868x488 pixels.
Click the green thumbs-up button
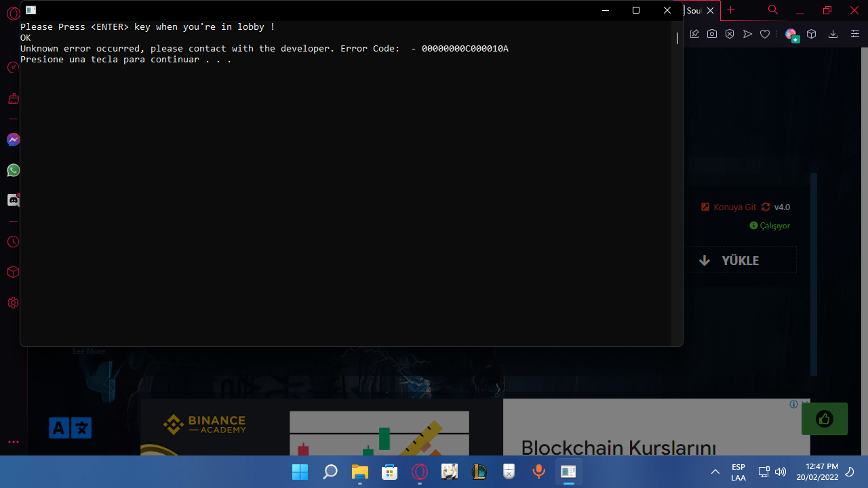tap(825, 419)
